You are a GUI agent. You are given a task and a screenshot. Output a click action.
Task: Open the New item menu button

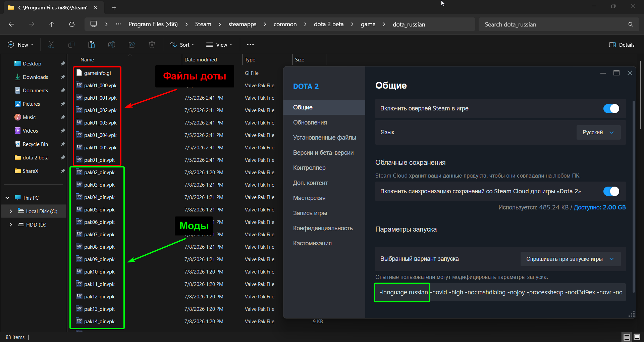[x=21, y=45]
